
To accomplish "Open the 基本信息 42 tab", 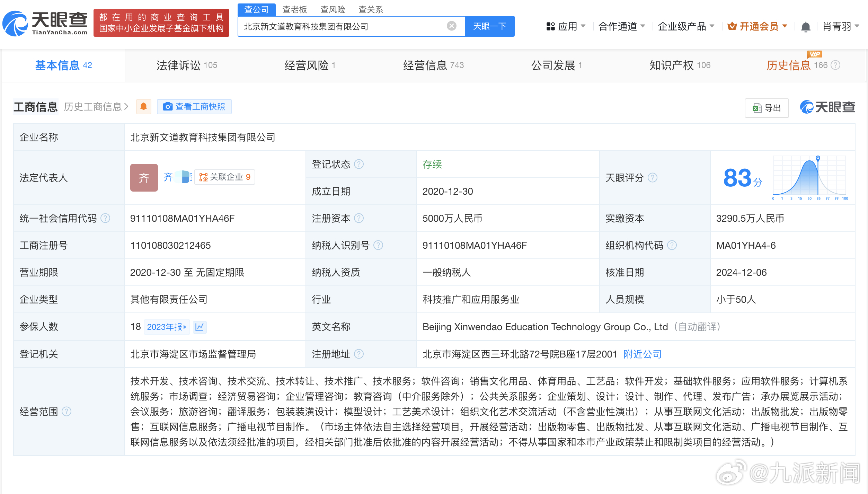I will point(63,65).
